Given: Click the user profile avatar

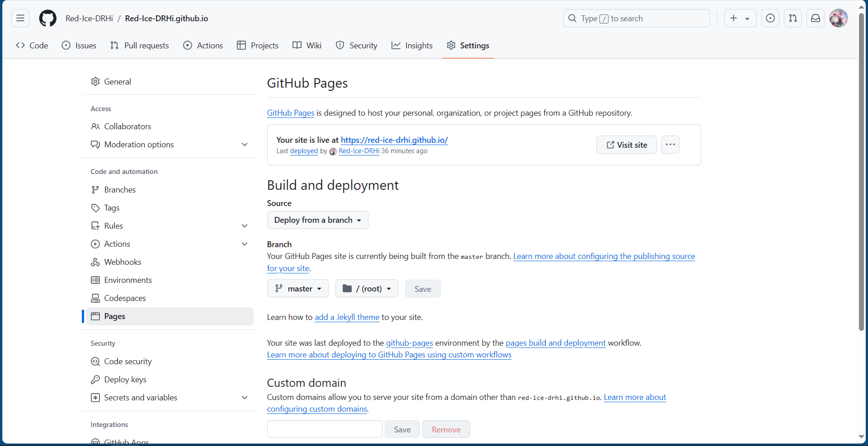Looking at the screenshot, I should 838,19.
